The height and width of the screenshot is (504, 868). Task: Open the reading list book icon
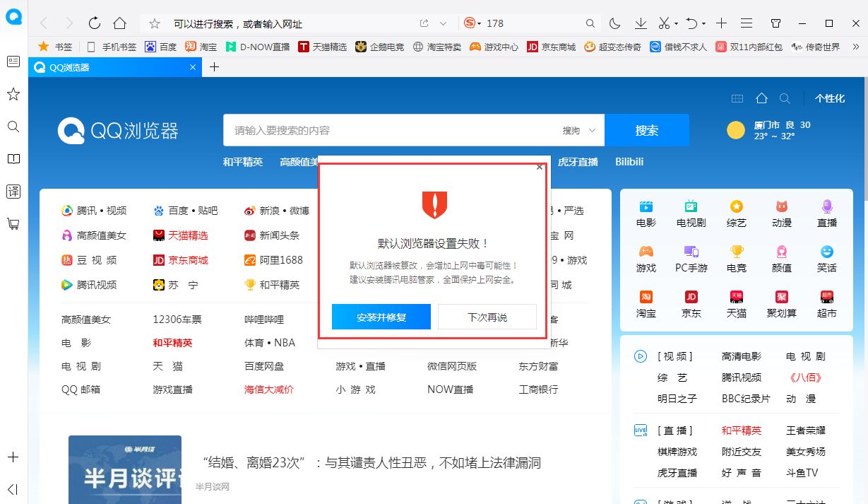(13, 159)
